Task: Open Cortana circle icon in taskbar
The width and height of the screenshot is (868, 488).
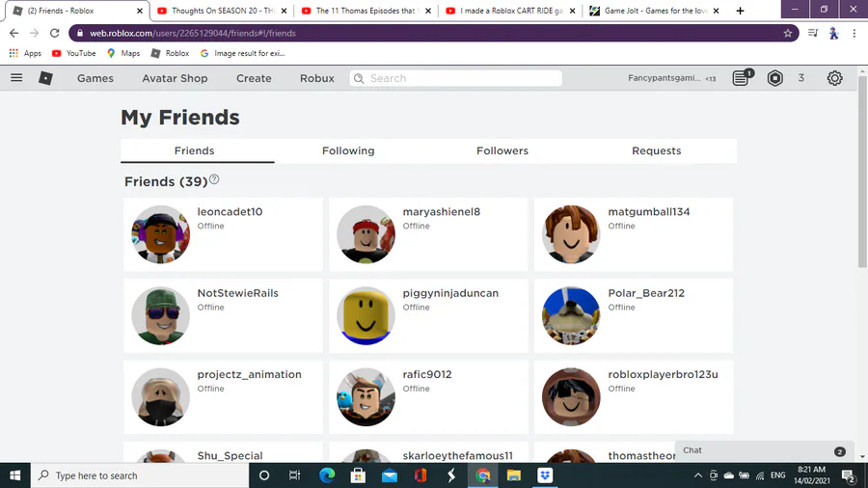Action: point(264,475)
